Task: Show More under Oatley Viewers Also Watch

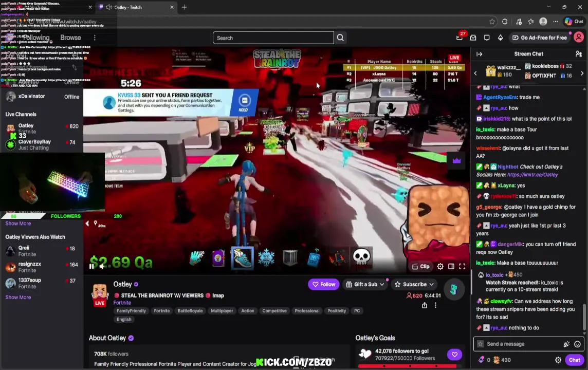Action: click(18, 297)
